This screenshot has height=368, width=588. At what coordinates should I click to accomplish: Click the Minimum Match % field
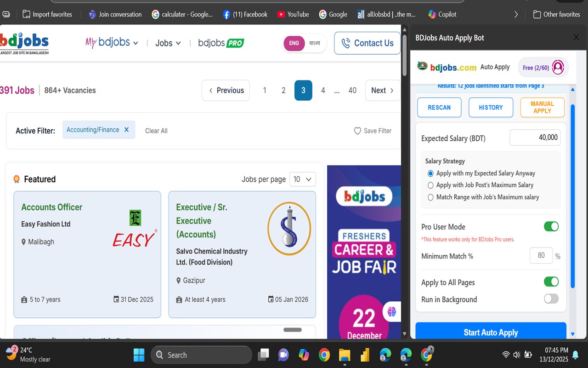tap(542, 256)
